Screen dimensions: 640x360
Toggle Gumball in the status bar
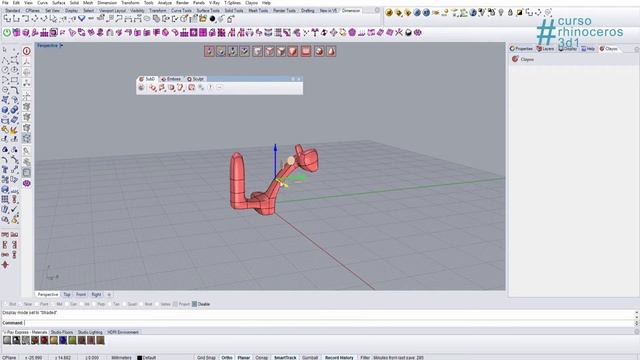(x=310, y=358)
